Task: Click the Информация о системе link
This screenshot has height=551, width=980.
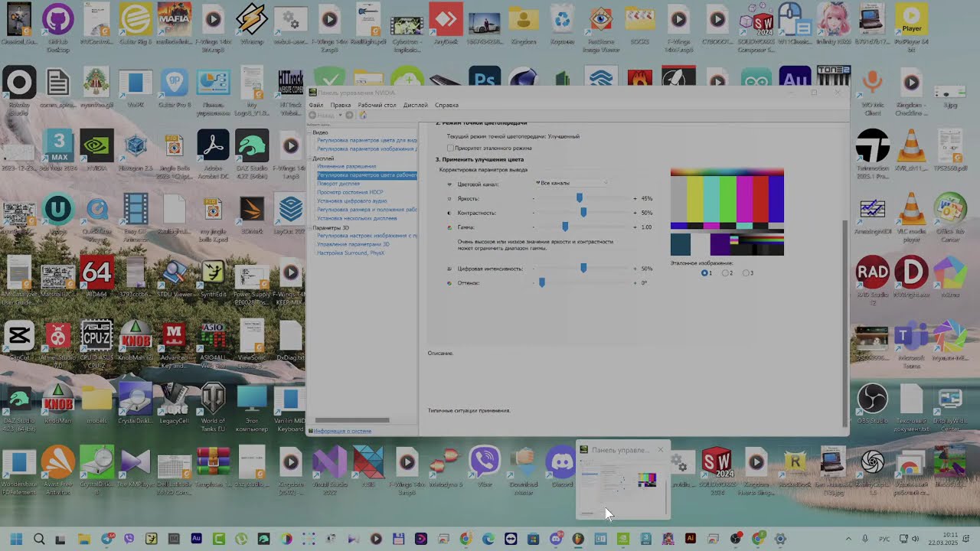Action: pos(341,431)
